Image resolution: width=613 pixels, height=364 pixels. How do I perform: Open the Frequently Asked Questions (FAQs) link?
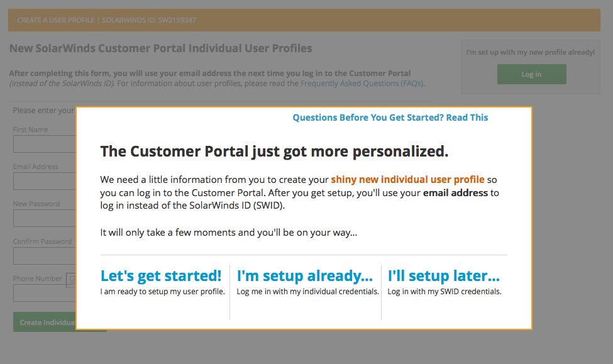pos(362,83)
